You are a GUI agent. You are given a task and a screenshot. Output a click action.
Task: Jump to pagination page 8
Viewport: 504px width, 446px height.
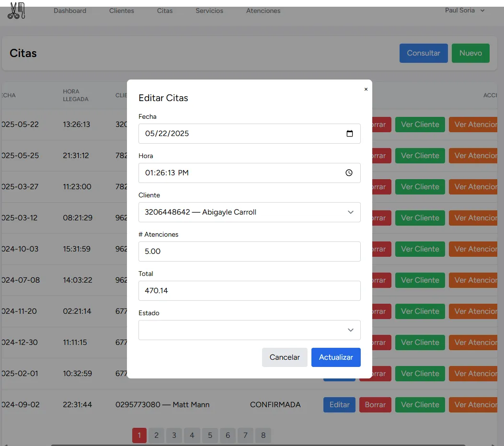pos(263,435)
